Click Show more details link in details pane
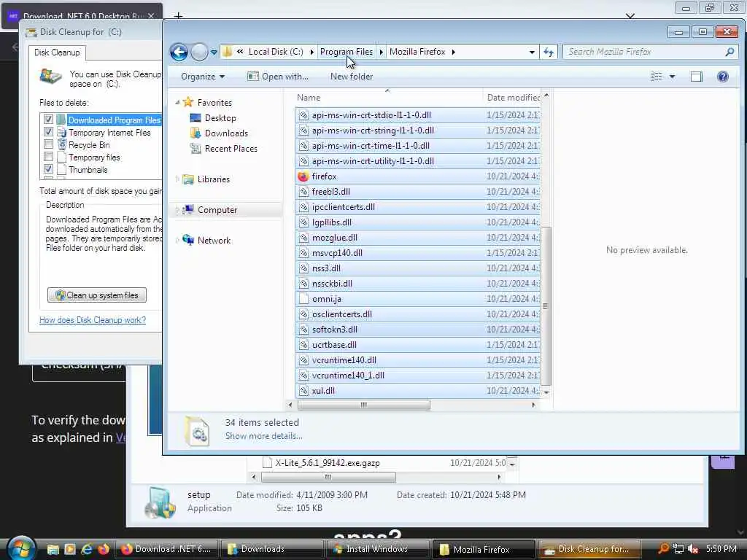747x560 pixels. pos(263,436)
